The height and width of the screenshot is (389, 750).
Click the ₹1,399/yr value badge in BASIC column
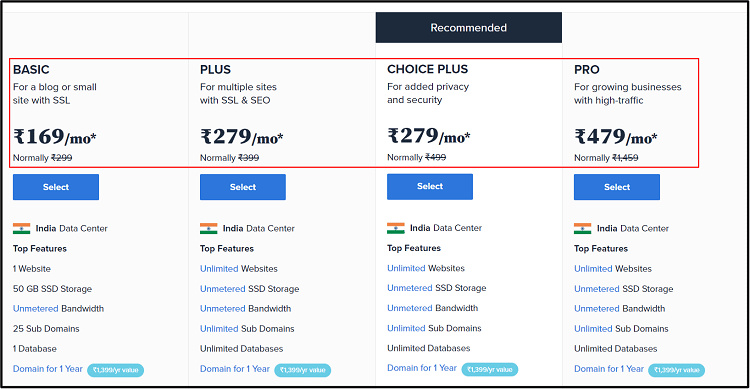pos(115,370)
